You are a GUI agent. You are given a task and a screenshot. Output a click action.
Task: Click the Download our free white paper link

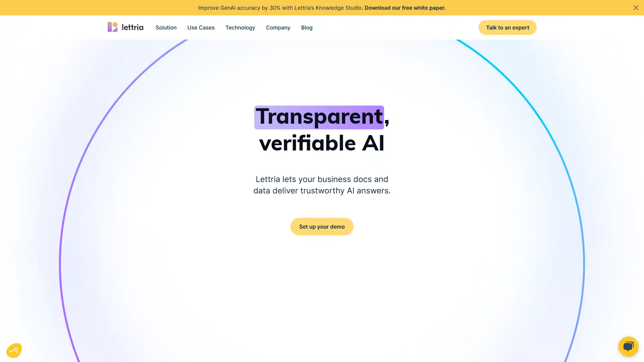(405, 7)
